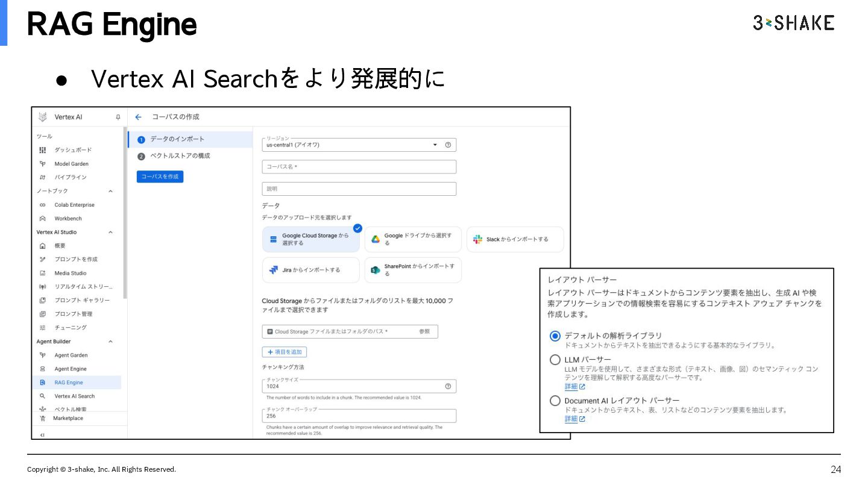Click the Colab Enterprise icon

click(42, 205)
